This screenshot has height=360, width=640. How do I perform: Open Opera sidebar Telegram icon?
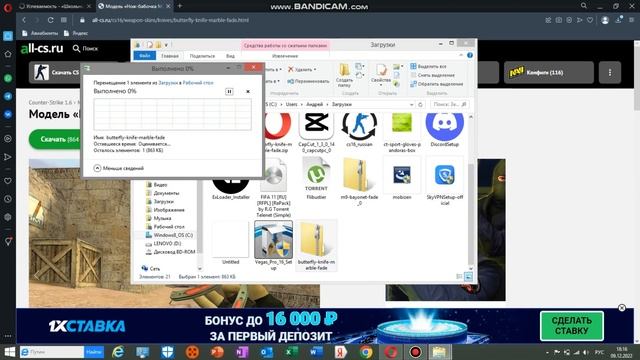(8, 96)
